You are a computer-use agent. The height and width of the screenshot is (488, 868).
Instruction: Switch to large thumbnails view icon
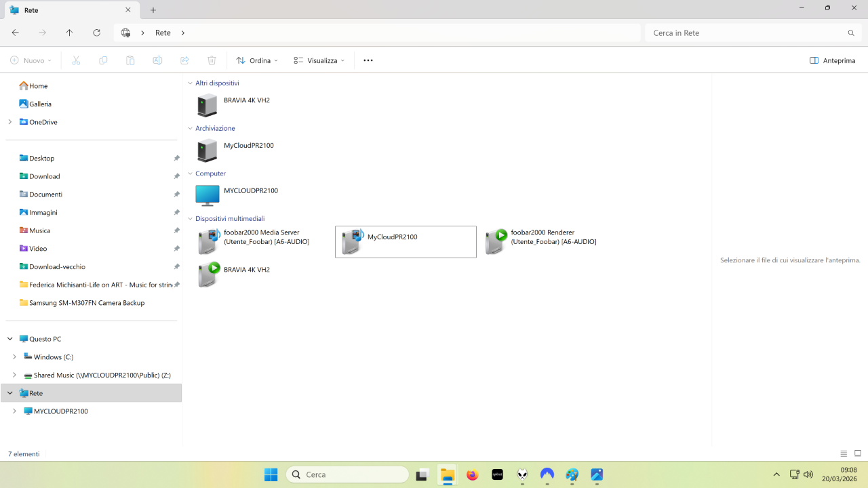click(x=858, y=453)
